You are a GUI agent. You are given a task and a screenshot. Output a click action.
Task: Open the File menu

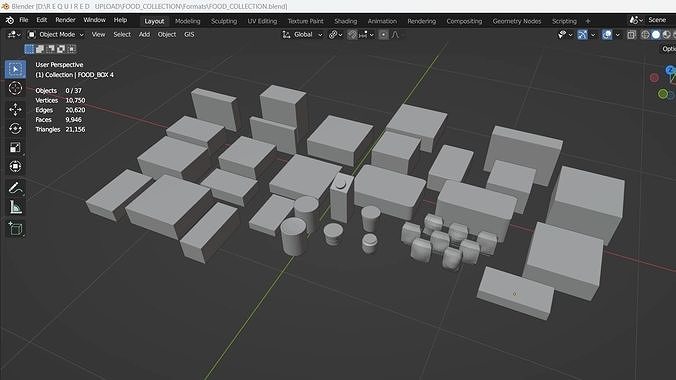tap(24, 20)
